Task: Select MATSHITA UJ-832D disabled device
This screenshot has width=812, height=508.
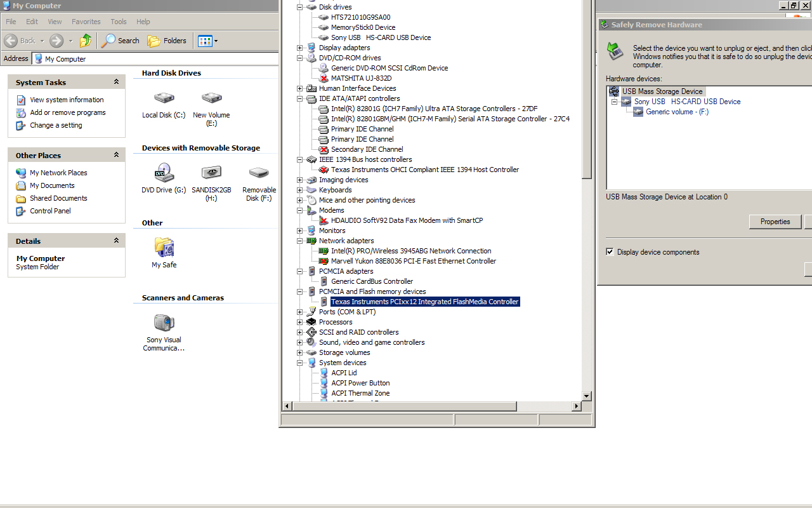Action: tap(361, 78)
